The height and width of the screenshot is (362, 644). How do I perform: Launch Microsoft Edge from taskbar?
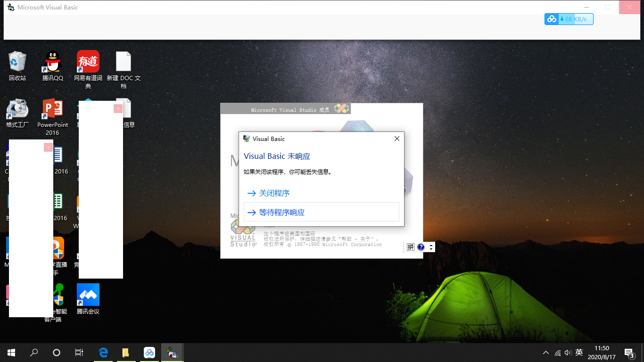[103, 352]
